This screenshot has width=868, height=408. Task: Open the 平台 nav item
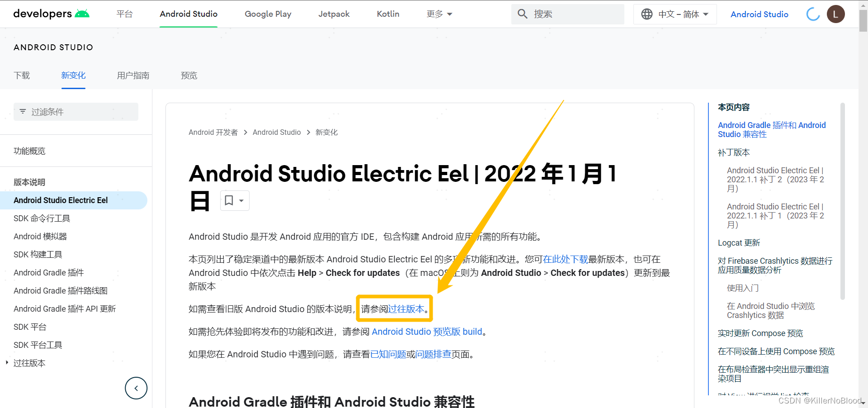[124, 14]
